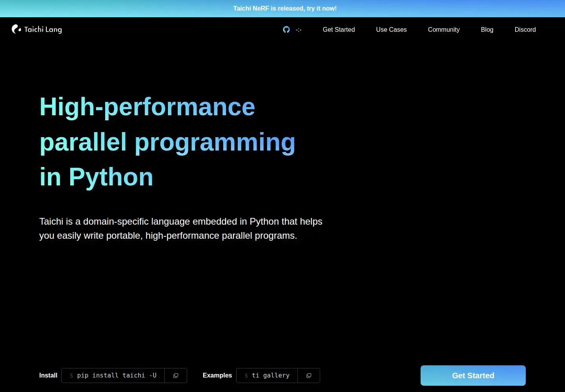Open the Discord link
Viewport: 565px width, 392px height.
coord(525,29)
